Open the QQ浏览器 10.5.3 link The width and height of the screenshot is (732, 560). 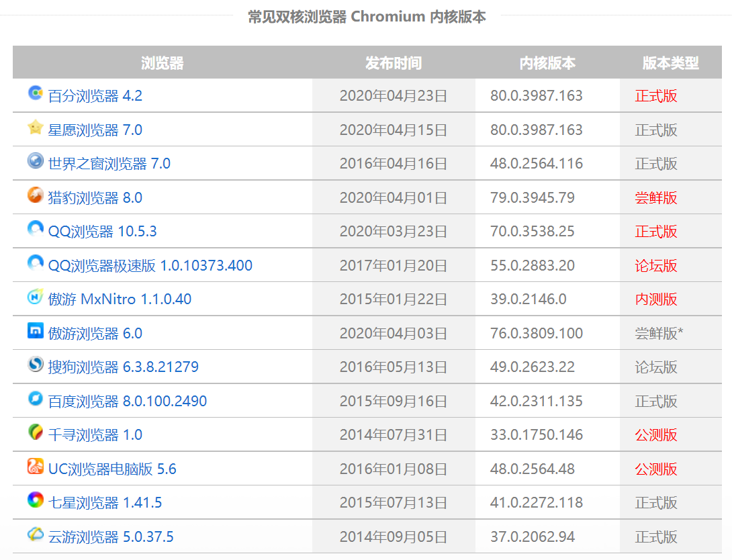102,232
